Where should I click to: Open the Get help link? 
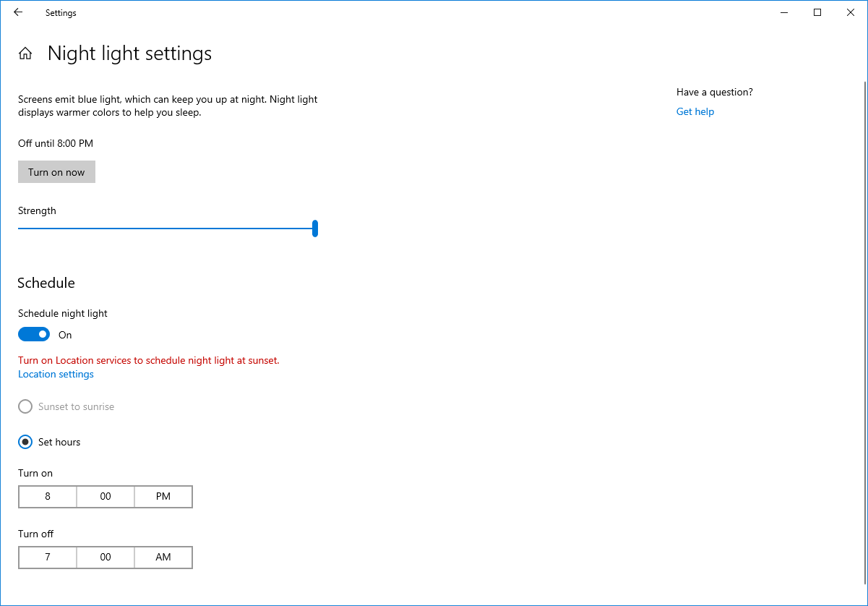[695, 111]
